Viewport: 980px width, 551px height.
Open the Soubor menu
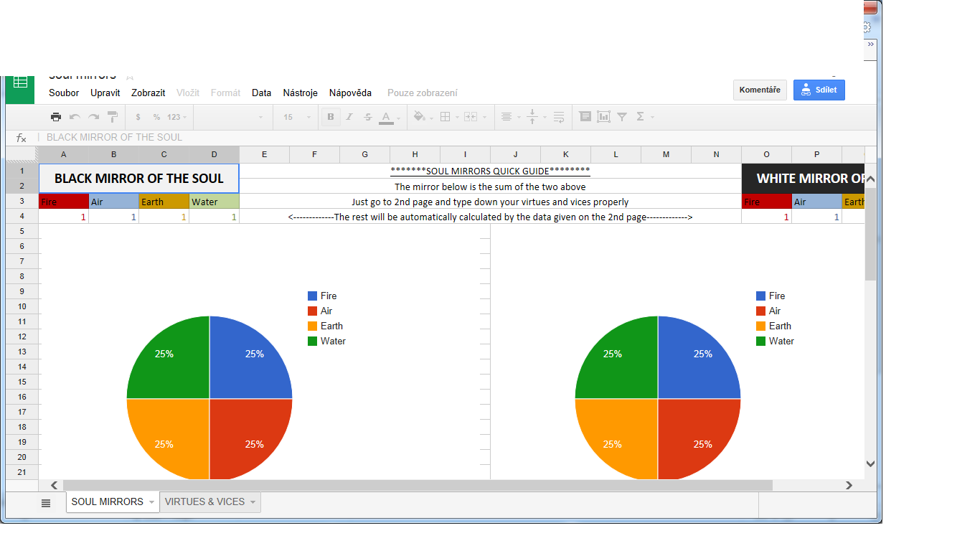[64, 93]
